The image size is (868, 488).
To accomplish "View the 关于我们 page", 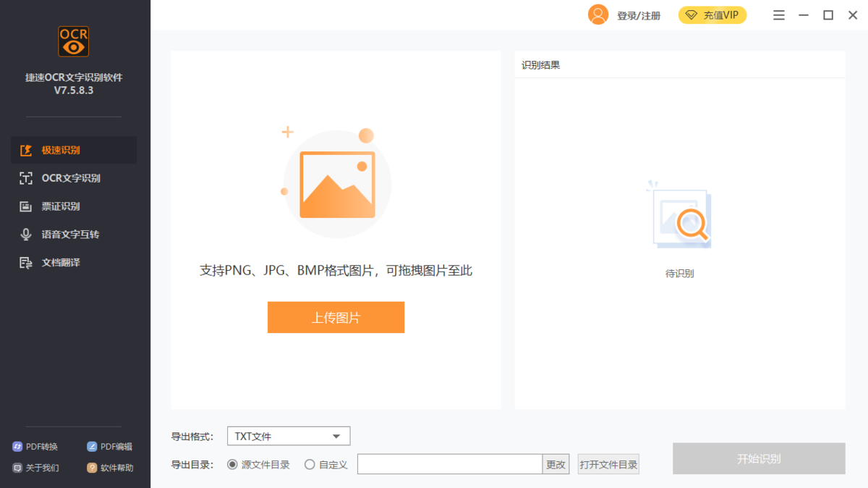I will [35, 467].
